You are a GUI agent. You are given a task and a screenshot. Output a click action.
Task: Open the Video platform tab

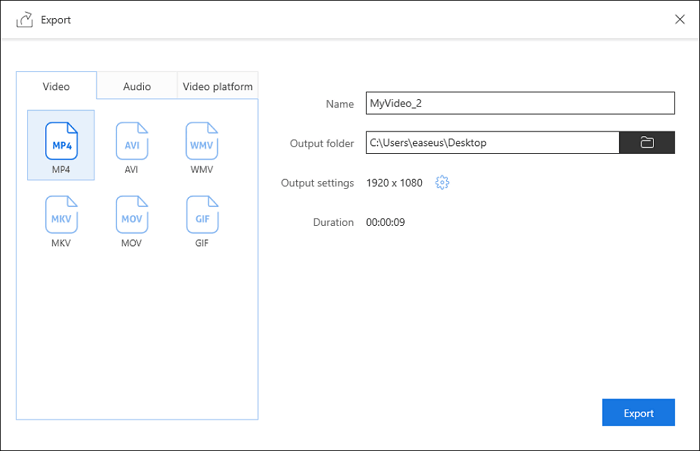217,86
